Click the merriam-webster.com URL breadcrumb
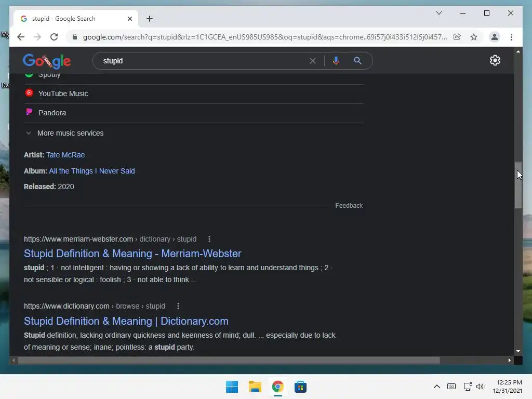The image size is (532, 399). [x=110, y=239]
